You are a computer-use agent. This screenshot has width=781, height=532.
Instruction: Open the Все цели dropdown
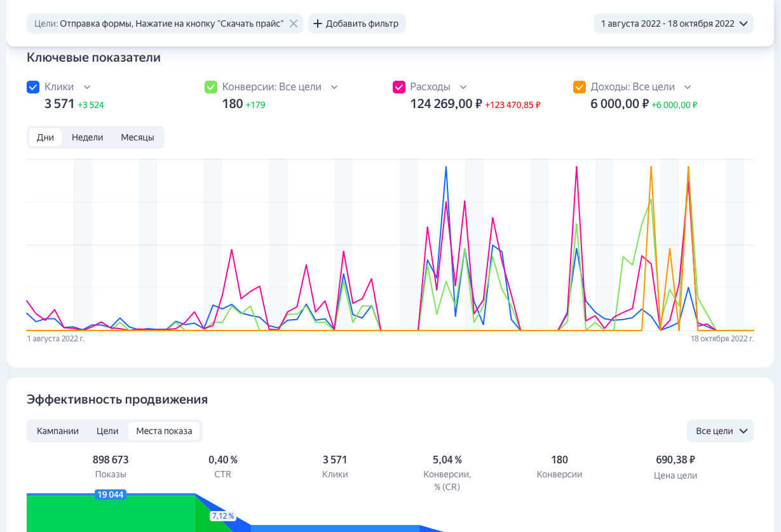(x=720, y=431)
